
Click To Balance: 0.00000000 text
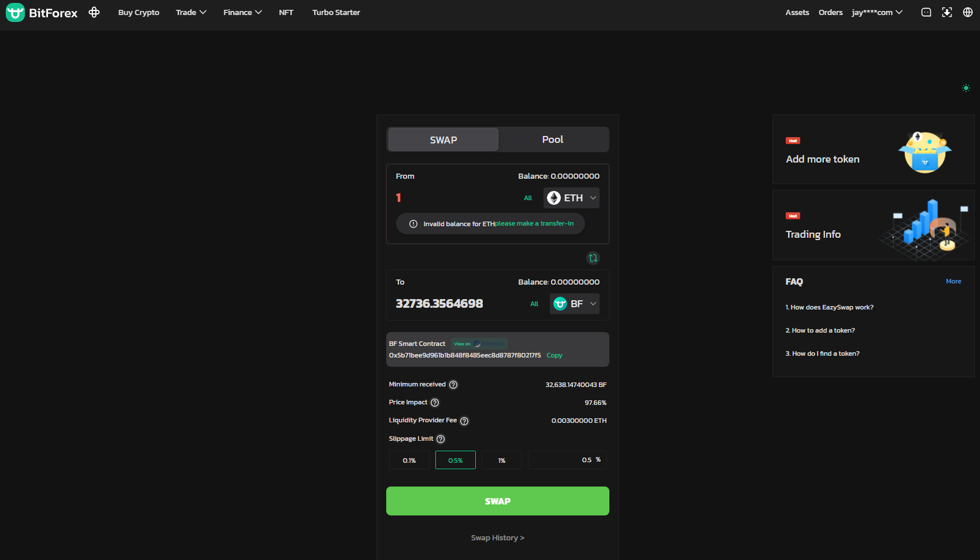point(559,282)
